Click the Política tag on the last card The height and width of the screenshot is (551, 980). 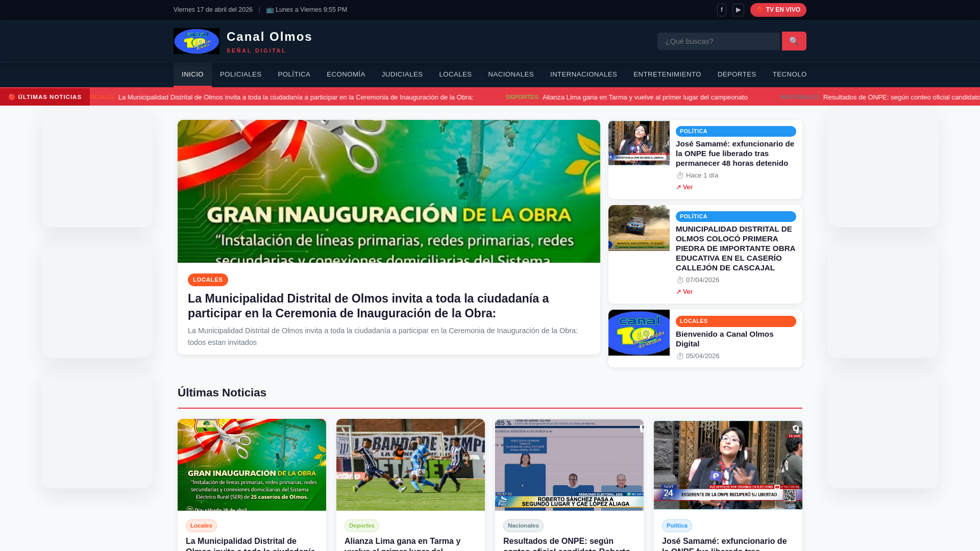click(677, 525)
